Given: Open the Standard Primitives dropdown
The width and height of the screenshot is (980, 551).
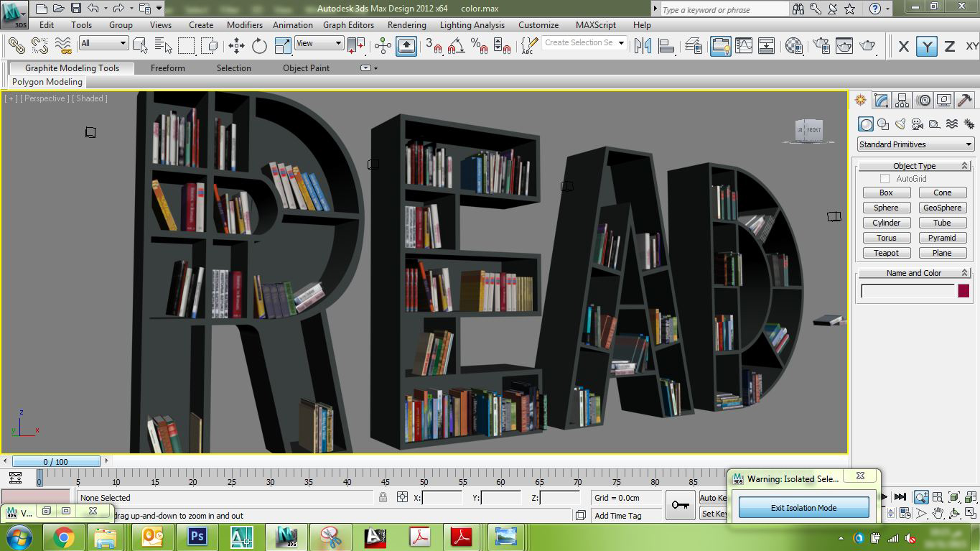Looking at the screenshot, I should click(916, 144).
